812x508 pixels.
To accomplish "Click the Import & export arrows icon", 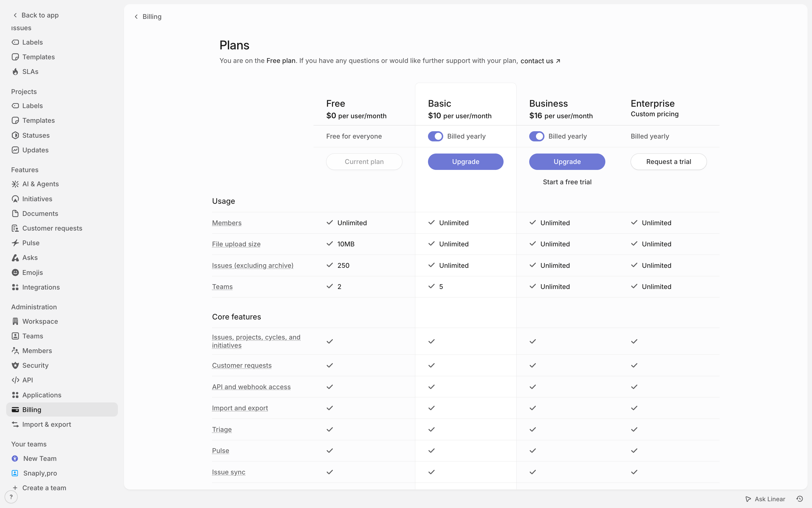I will 15,424.
